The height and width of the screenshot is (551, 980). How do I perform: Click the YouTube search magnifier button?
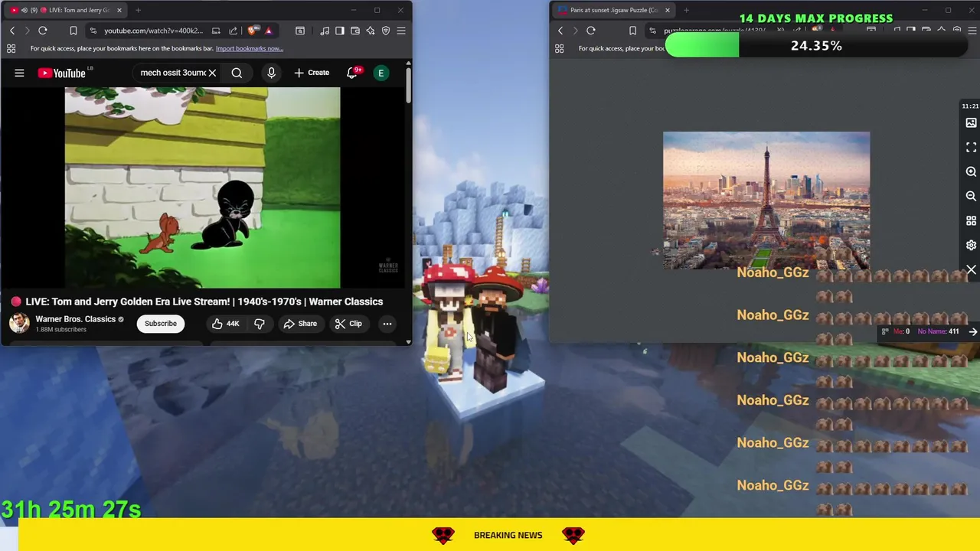[x=237, y=73]
